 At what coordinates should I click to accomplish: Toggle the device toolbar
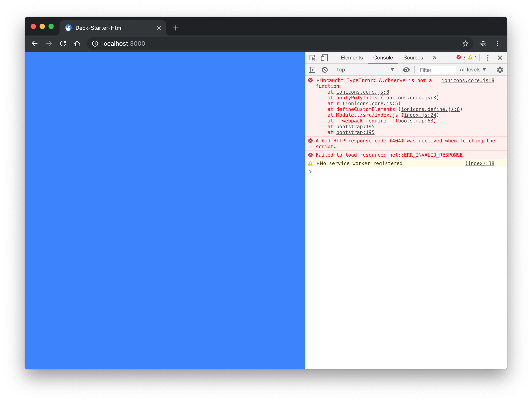(324, 58)
